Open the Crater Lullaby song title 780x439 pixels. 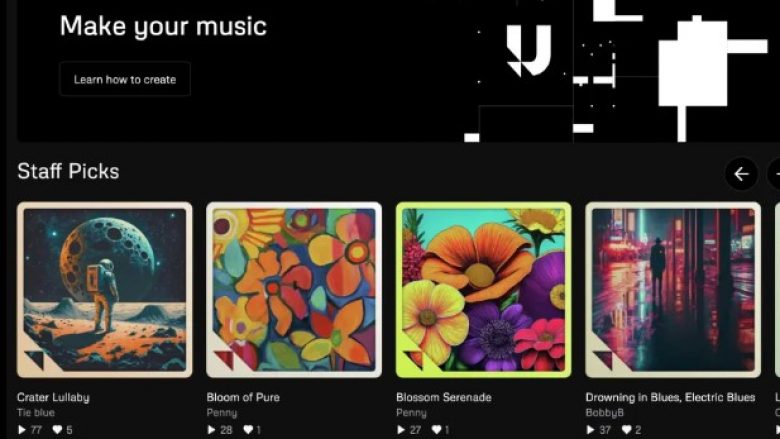(53, 397)
